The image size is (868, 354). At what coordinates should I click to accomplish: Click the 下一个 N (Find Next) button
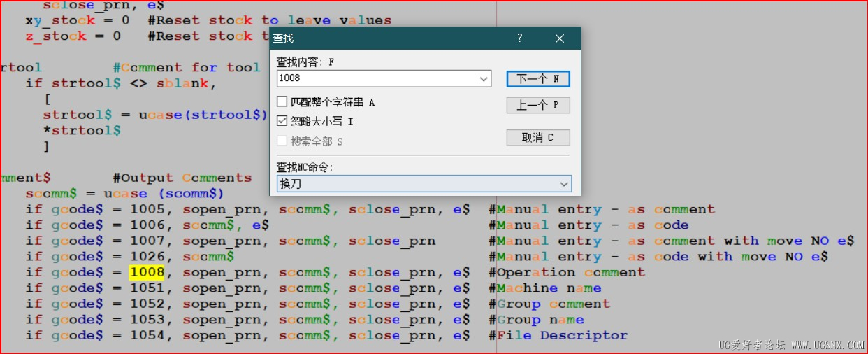point(538,79)
